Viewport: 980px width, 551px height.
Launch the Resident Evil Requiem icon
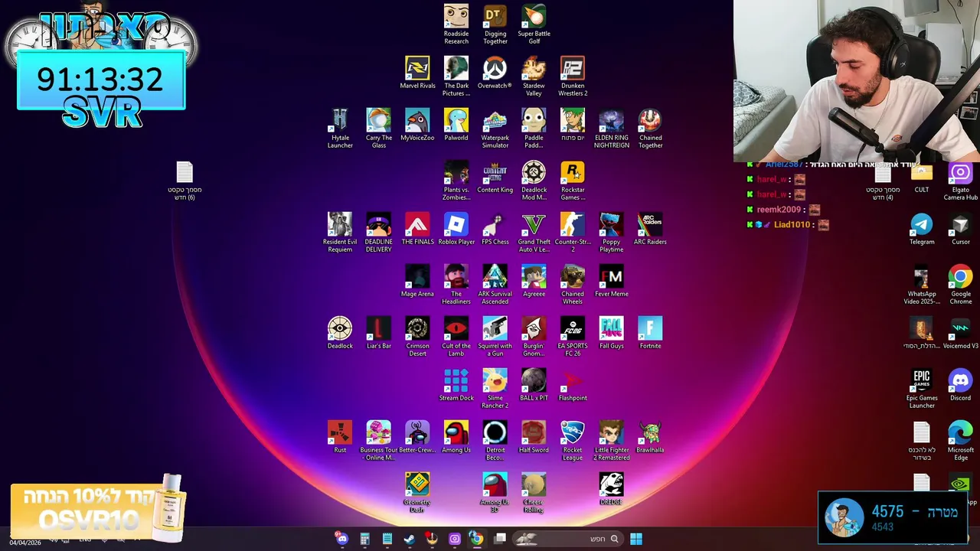[340, 232]
